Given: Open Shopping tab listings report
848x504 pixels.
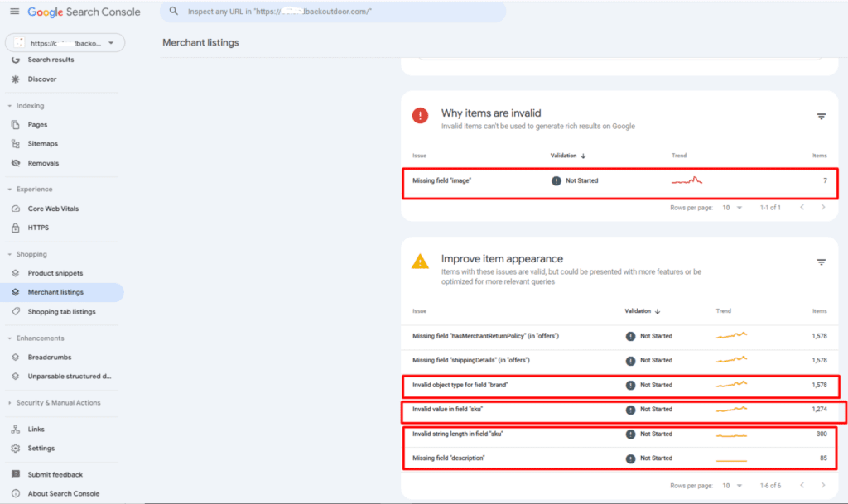Looking at the screenshot, I should pyautogui.click(x=61, y=312).
